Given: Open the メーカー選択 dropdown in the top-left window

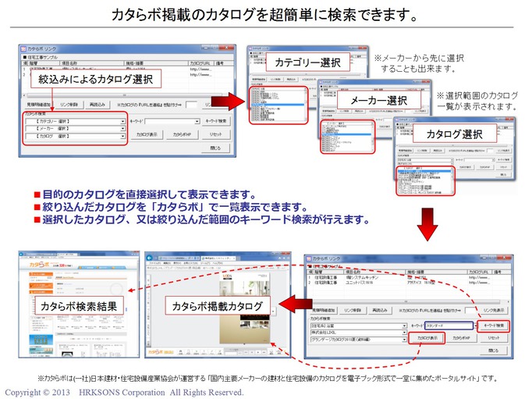Looking at the screenshot, I should (x=76, y=129).
